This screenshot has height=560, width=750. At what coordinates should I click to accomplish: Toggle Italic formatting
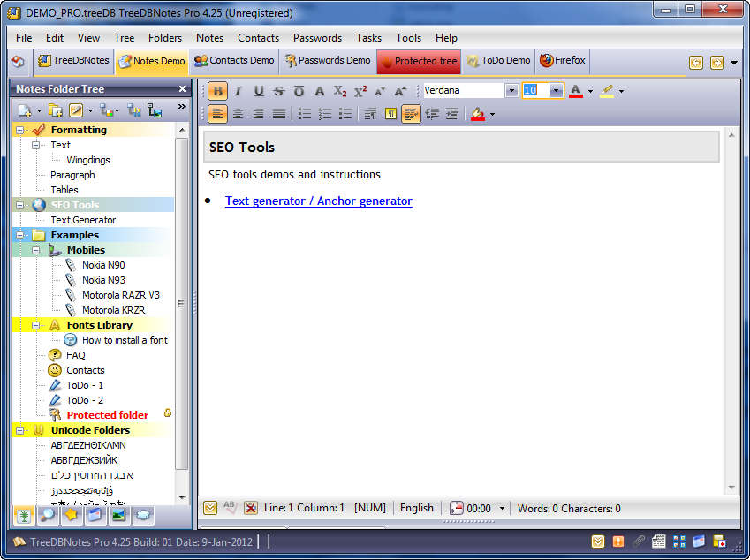pos(238,91)
